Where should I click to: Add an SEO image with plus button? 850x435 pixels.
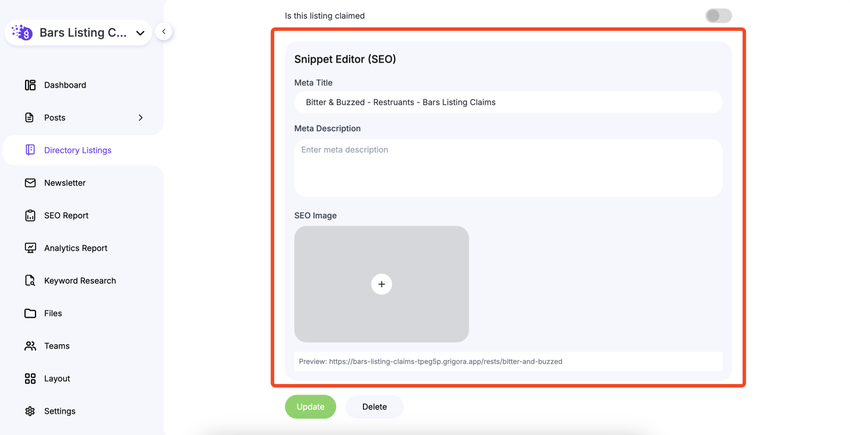(381, 284)
